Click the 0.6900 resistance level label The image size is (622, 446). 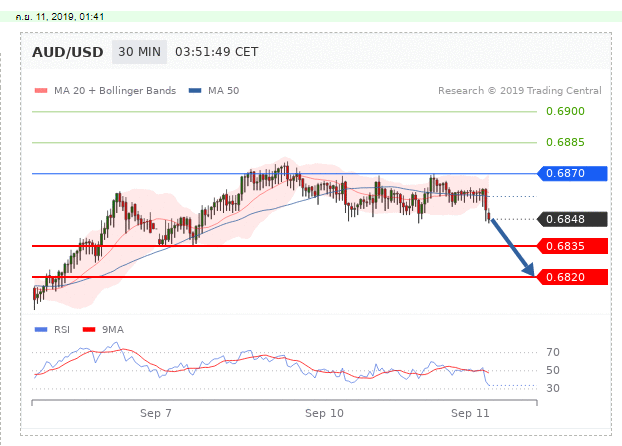coord(565,111)
